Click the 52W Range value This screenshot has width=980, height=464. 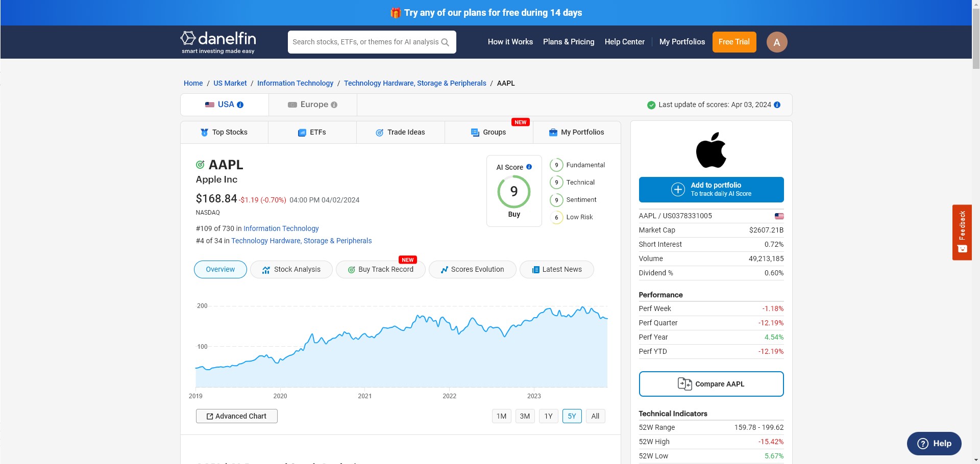coord(759,427)
